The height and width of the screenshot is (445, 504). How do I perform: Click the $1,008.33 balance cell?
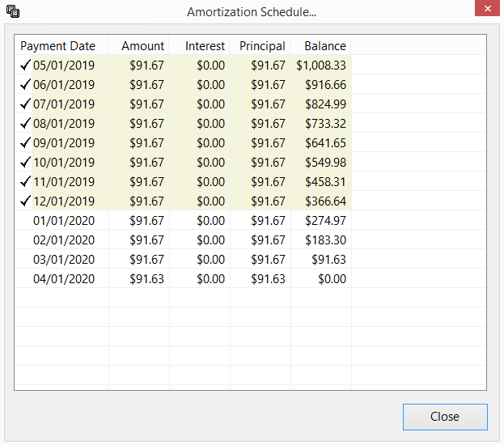[321, 66]
